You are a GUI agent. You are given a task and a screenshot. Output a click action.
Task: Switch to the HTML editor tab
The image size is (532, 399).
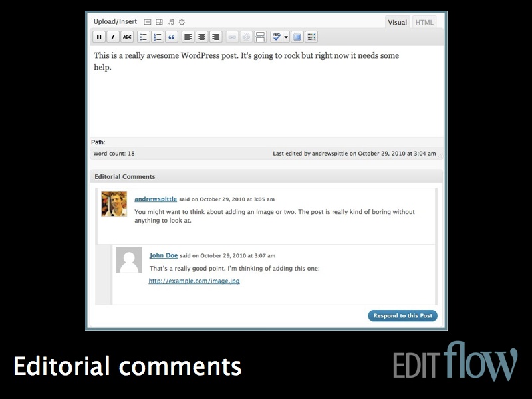(424, 22)
